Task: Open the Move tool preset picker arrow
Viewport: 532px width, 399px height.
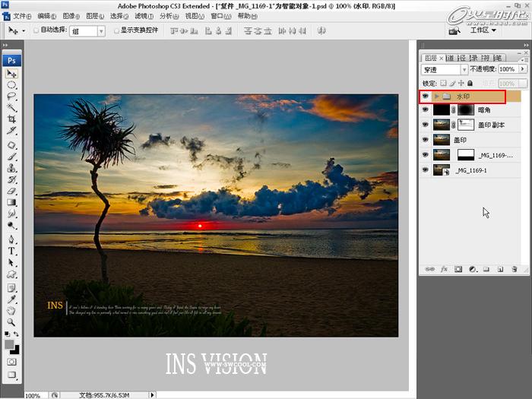Action: tap(24, 31)
